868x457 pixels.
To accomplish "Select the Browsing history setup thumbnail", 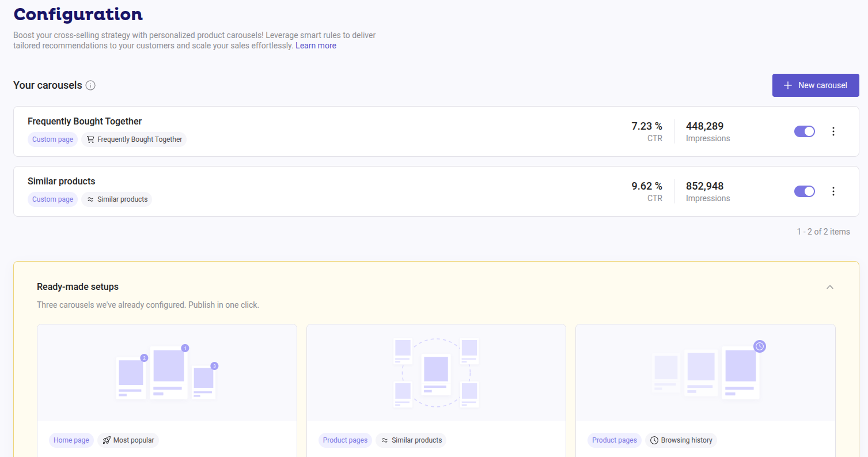I will [706, 373].
